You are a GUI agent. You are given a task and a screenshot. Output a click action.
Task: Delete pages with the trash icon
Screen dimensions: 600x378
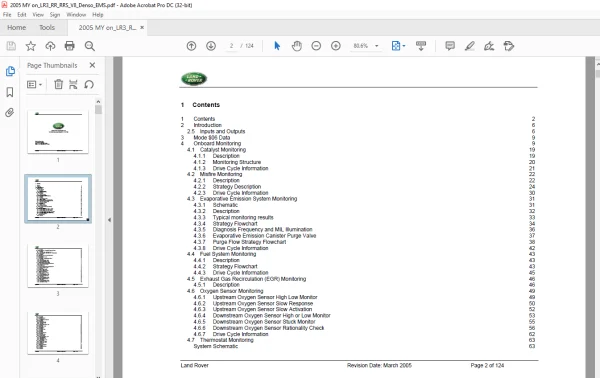tap(58, 84)
